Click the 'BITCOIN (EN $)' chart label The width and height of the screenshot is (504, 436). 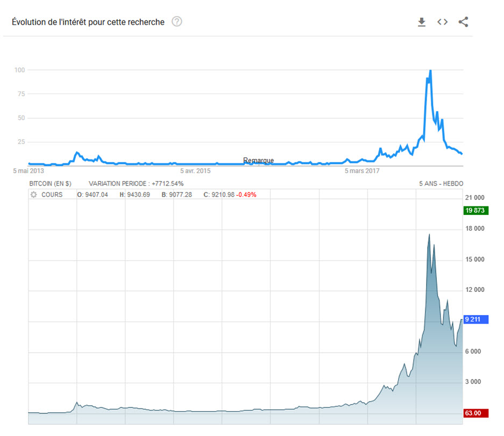tap(50, 183)
